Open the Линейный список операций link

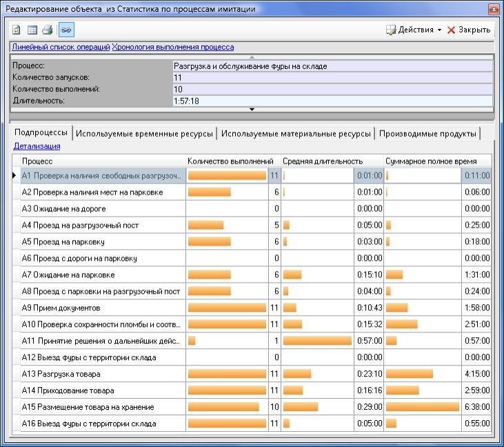coord(60,47)
